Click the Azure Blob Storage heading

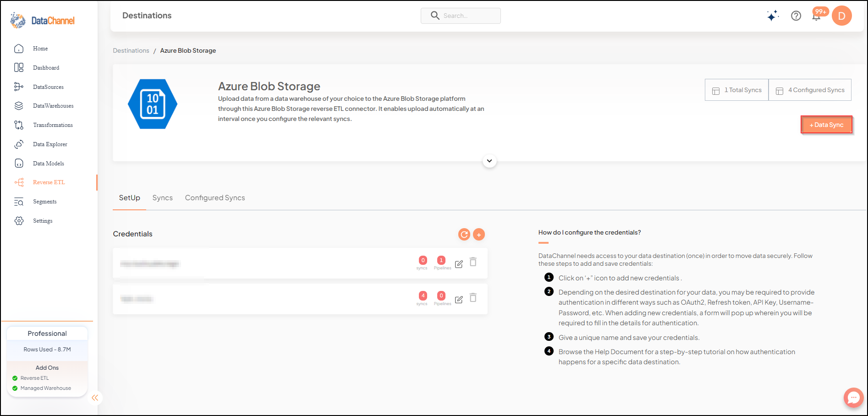click(269, 86)
